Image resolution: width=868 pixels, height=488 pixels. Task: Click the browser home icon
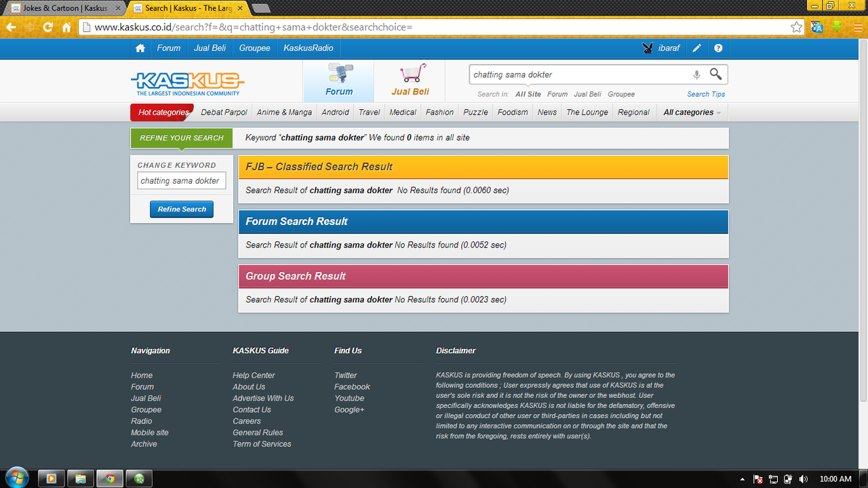[x=66, y=27]
